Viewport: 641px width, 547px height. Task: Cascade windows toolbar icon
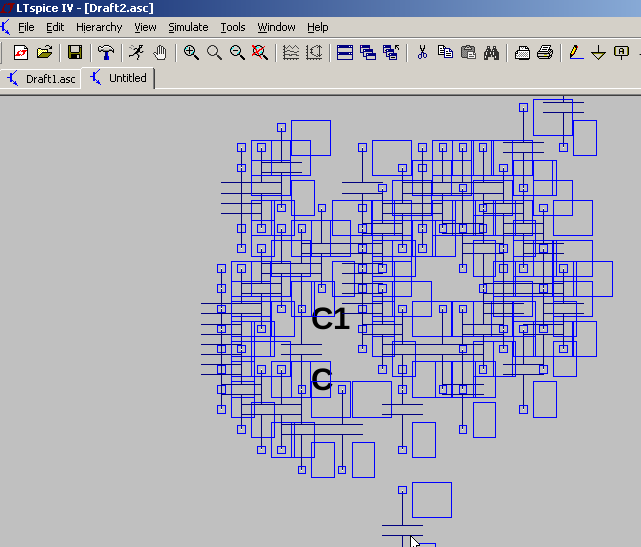click(368, 53)
